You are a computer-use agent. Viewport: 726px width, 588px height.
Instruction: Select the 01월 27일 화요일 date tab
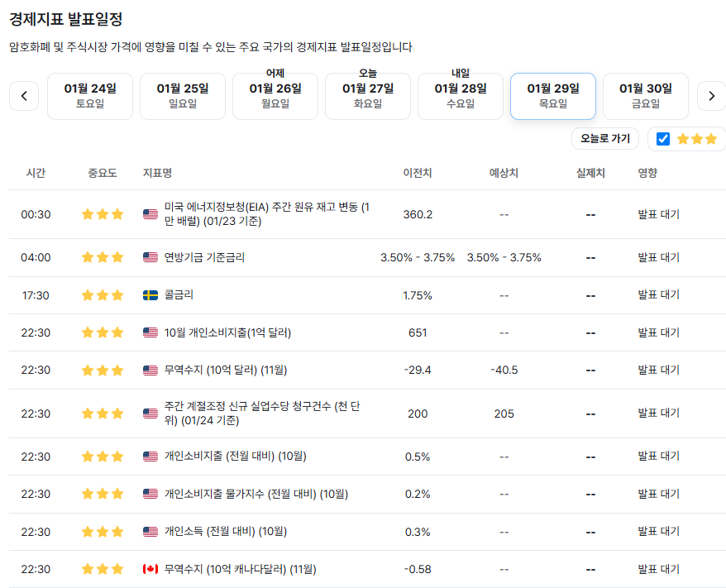pos(368,96)
